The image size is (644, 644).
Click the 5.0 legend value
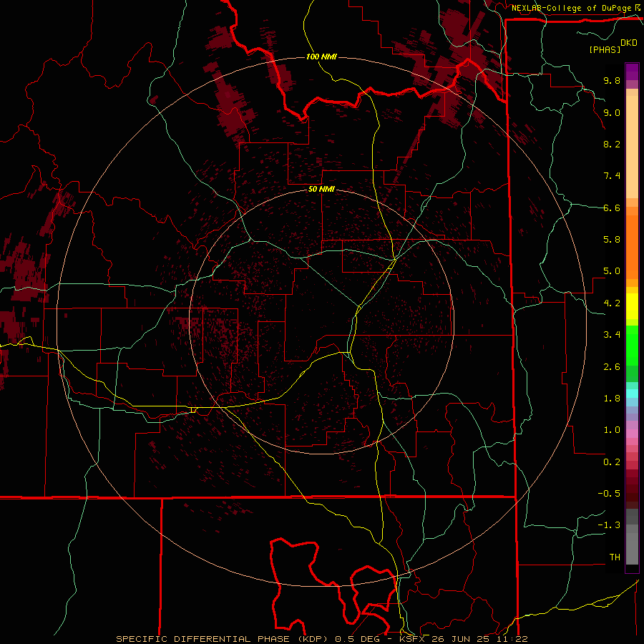point(612,271)
